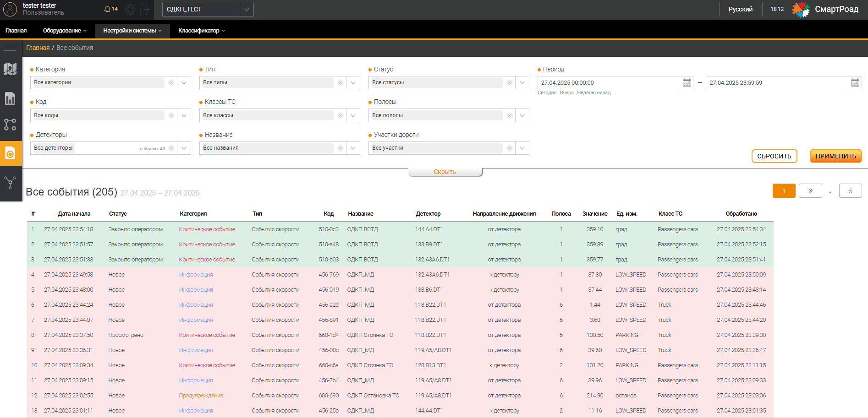Click the ПРИМЕНИТЬ button

pos(835,156)
